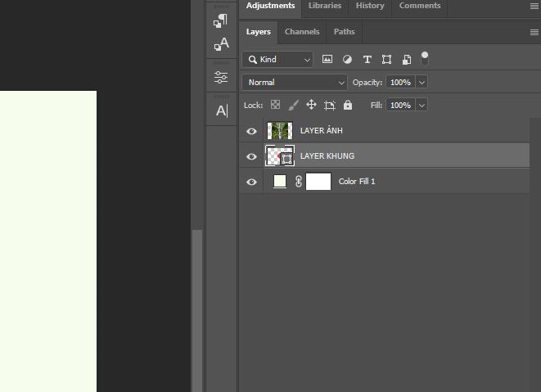541x392 pixels.
Task: Click the Fill label
Action: (x=376, y=106)
